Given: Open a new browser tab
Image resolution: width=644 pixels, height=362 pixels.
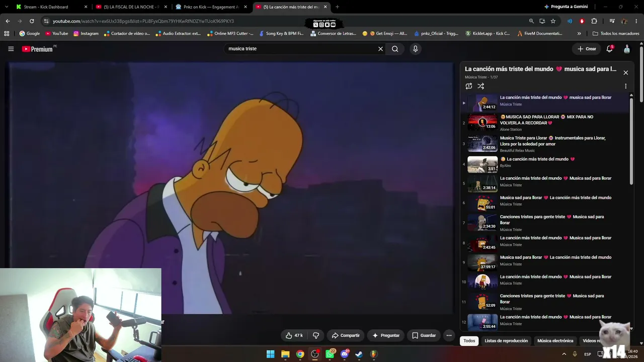Looking at the screenshot, I should point(337,7).
